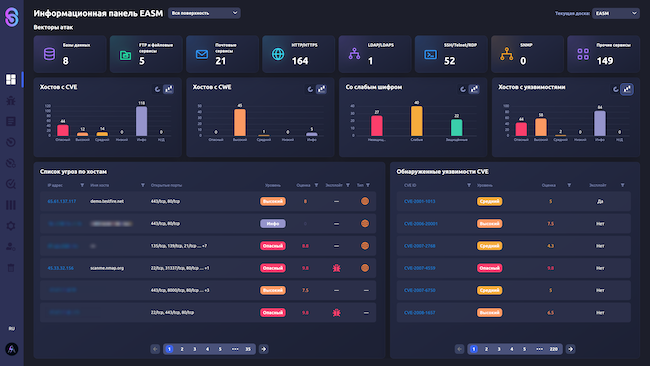Go to page 220 of CVE list
Screen dimensions: 650x366
[554, 349]
